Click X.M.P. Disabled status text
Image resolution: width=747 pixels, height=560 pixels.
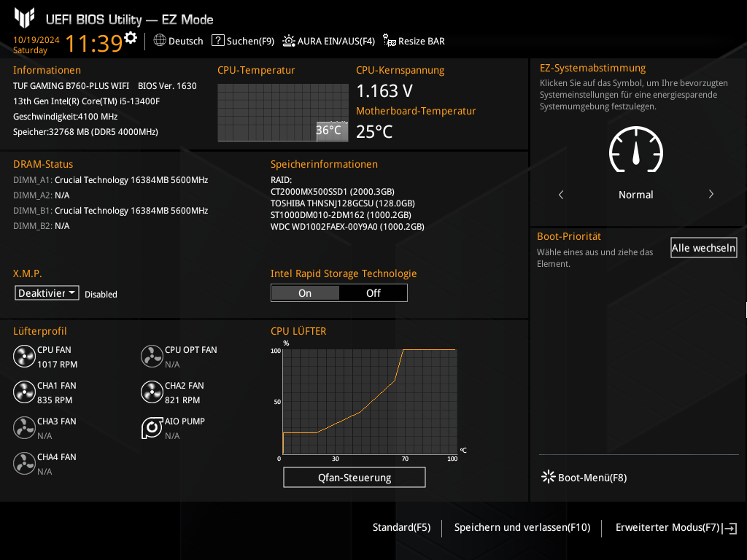101,295
